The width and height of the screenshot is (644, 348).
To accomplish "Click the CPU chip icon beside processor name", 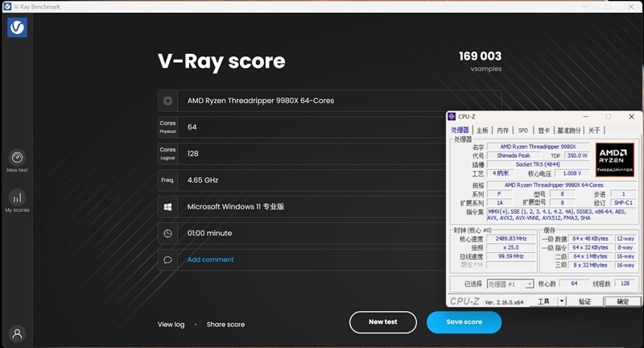I will (x=167, y=101).
